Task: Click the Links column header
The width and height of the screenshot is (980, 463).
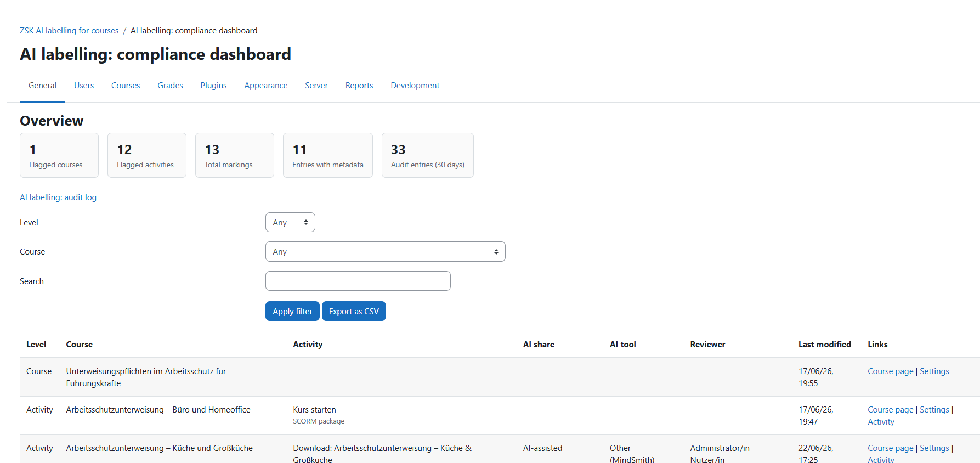Action: 877,345
